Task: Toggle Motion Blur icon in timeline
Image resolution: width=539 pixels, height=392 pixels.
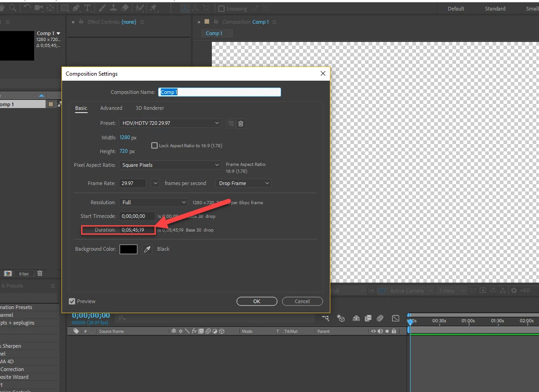Action: pyautogui.click(x=380, y=318)
